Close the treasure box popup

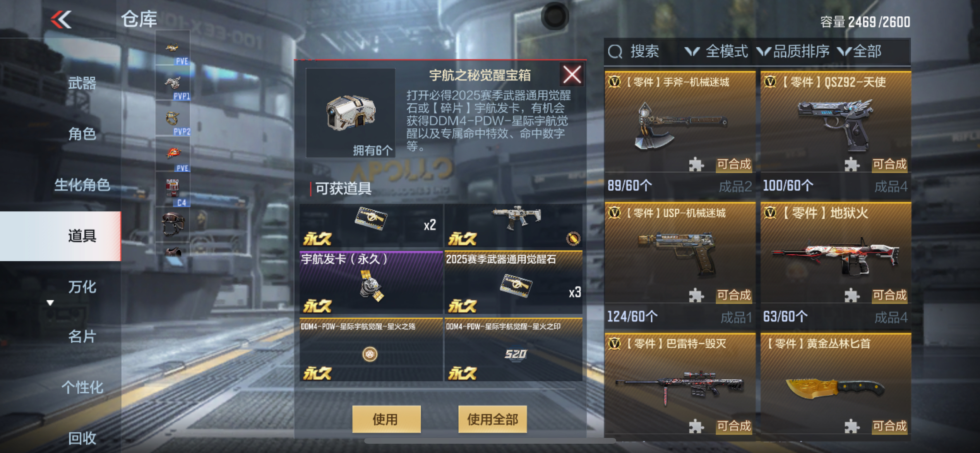[x=572, y=74]
